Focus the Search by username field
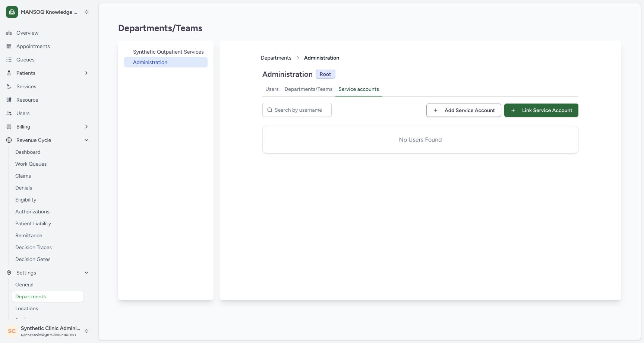This screenshot has height=343, width=644. tap(297, 110)
